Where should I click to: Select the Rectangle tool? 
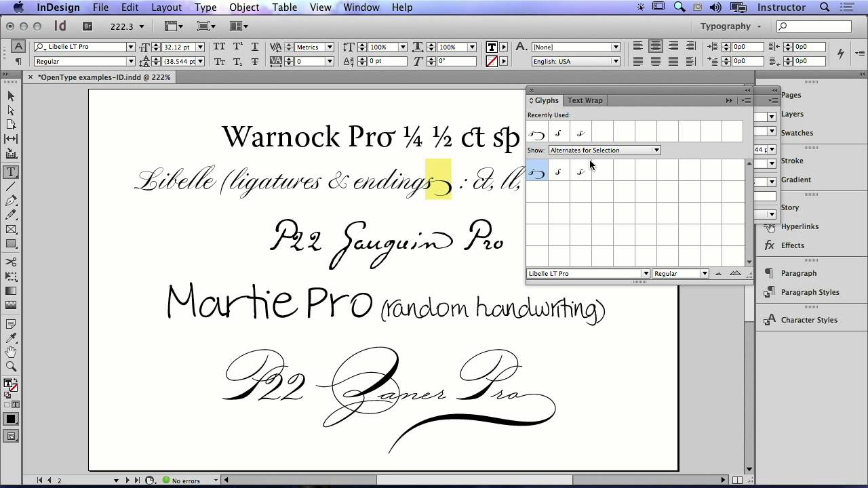[x=11, y=244]
